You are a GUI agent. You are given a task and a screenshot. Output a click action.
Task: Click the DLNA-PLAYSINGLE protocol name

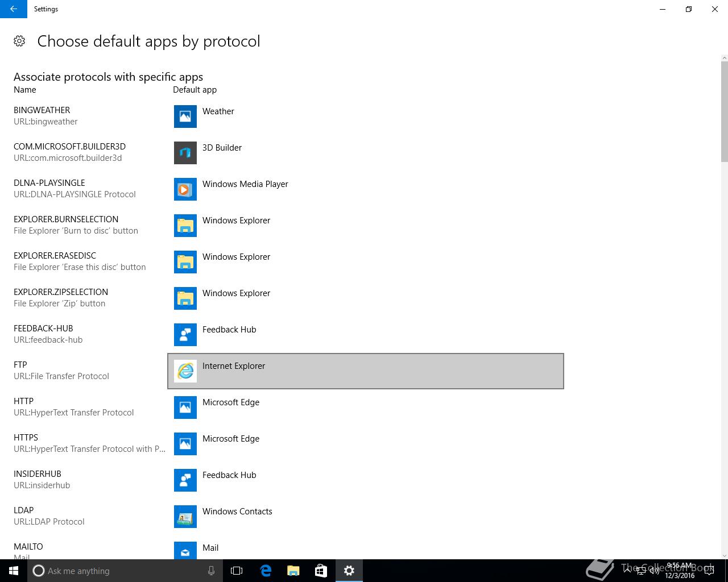point(49,183)
